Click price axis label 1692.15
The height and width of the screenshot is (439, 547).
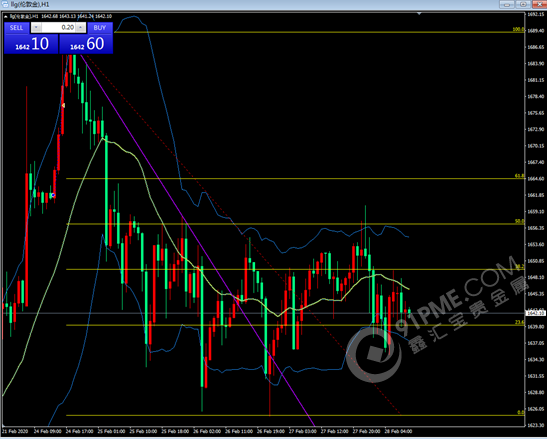click(536, 14)
